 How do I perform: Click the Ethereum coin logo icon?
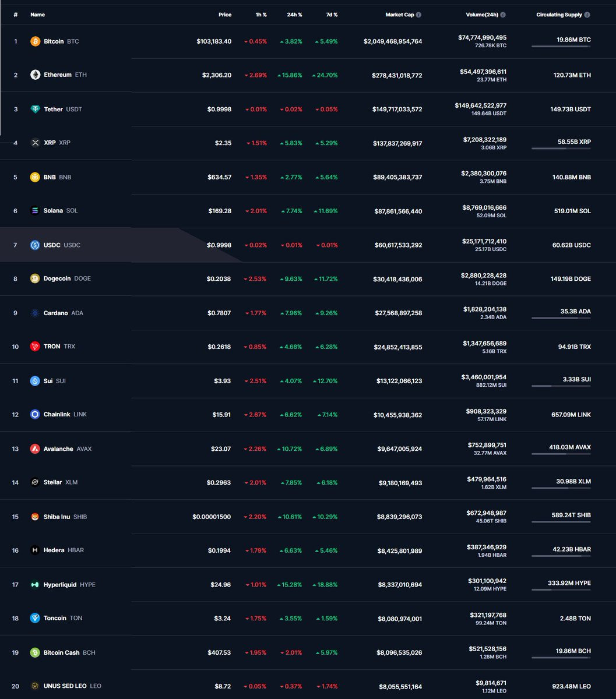(x=35, y=75)
